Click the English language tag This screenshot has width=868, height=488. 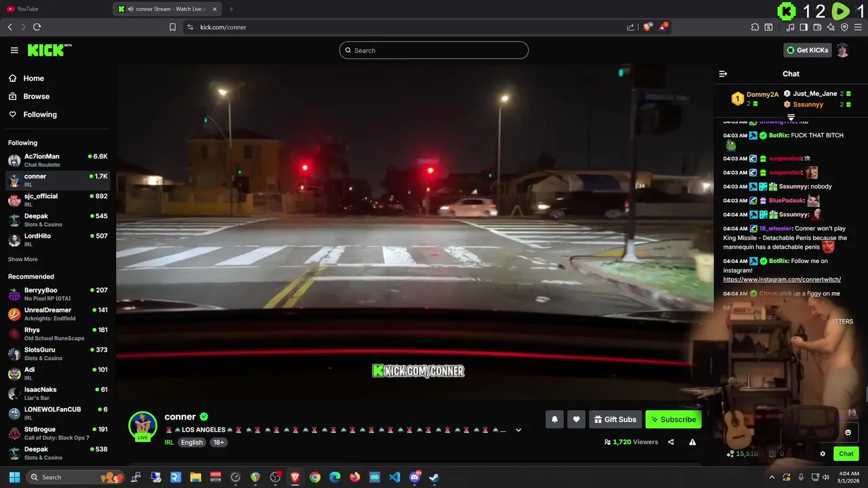click(192, 443)
